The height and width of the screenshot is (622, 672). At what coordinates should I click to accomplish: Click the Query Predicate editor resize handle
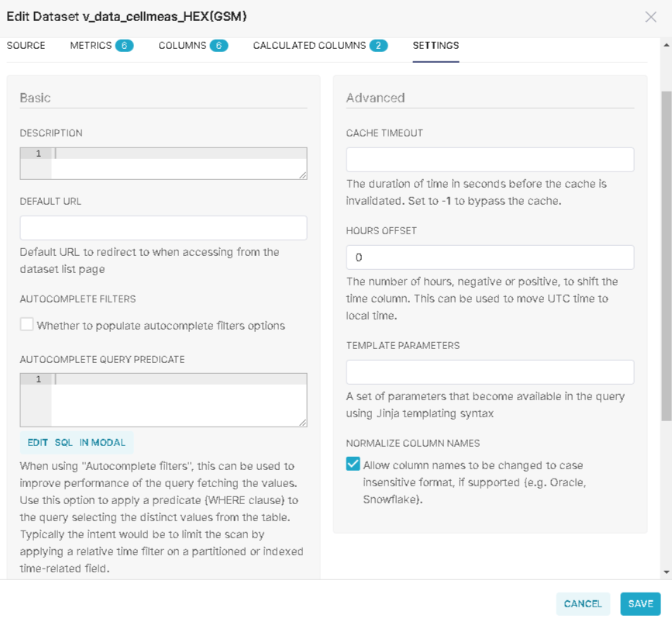pos(302,422)
